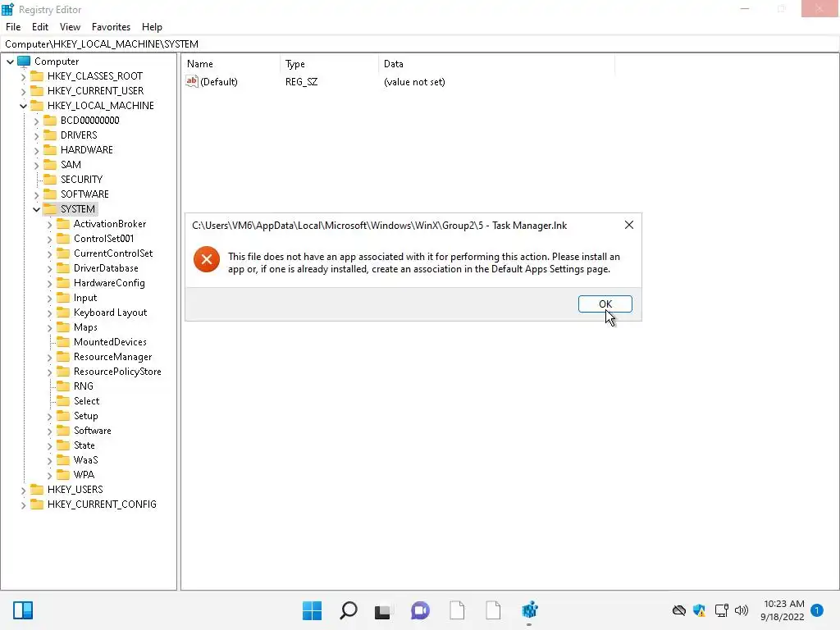Open the Windows Start button

312,610
